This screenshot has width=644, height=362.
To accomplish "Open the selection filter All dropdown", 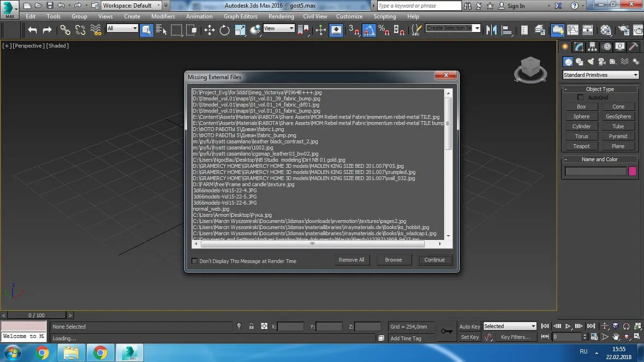I will coord(122,28).
